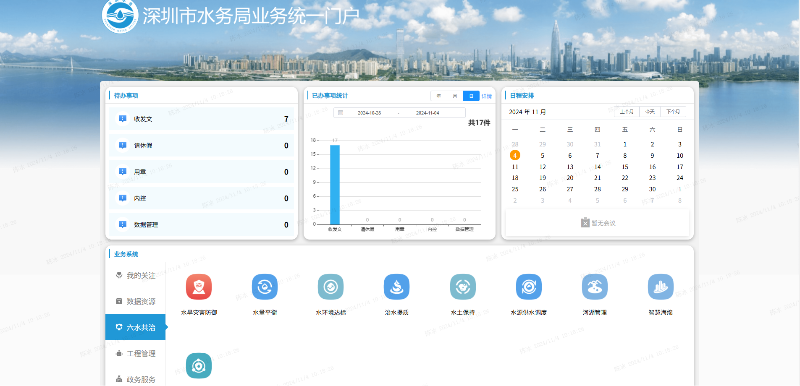Jump to today with 今天 button
Viewport: 800px width, 386px height.
650,112
